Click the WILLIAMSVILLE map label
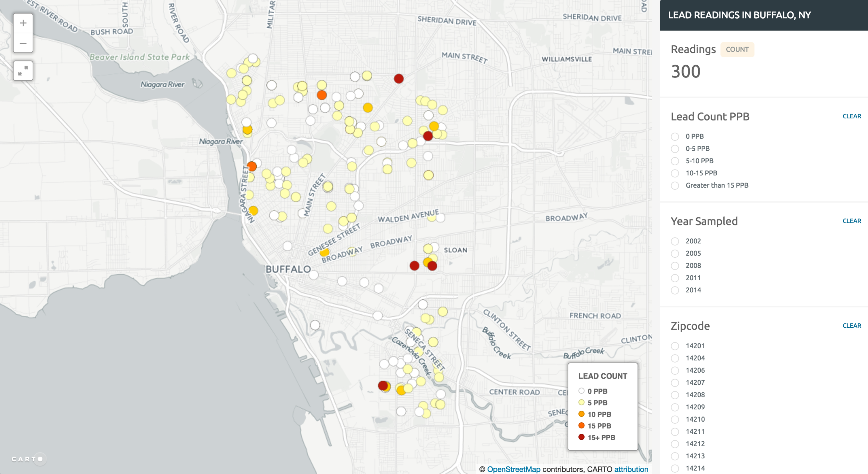Viewport: 868px width, 474px height. [567, 59]
